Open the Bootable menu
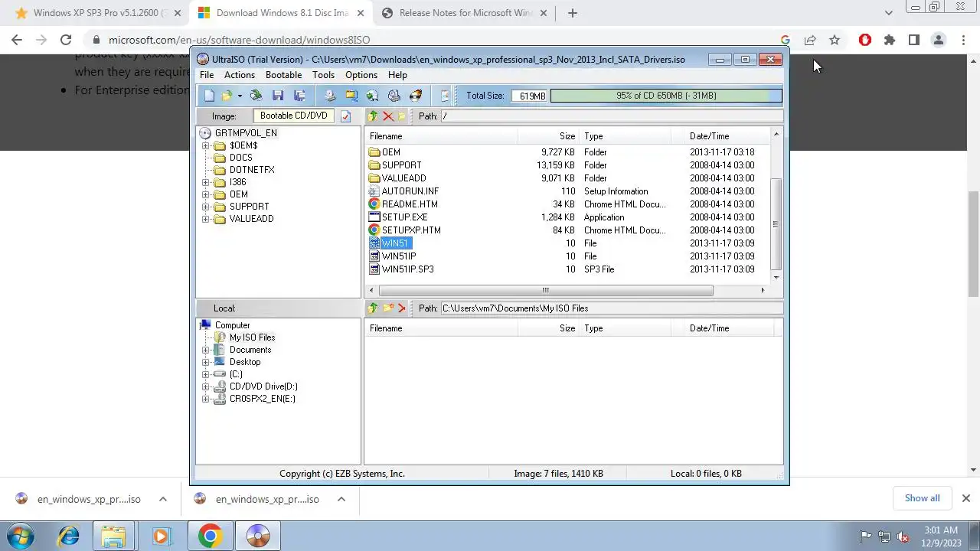 point(283,75)
